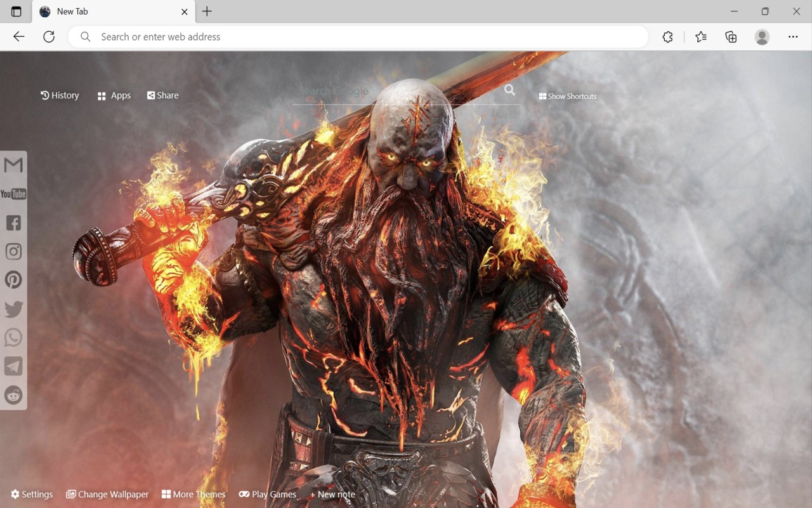Open More Themes

click(193, 494)
